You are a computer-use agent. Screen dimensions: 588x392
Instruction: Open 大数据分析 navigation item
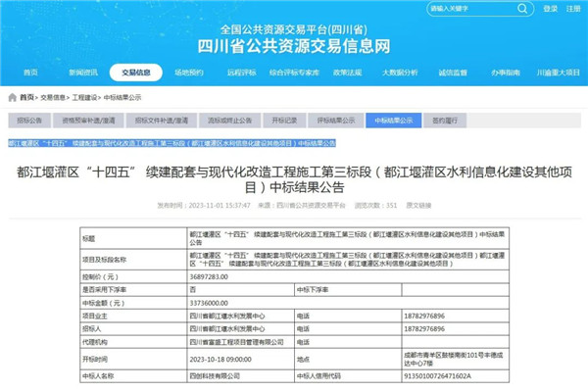(x=400, y=73)
